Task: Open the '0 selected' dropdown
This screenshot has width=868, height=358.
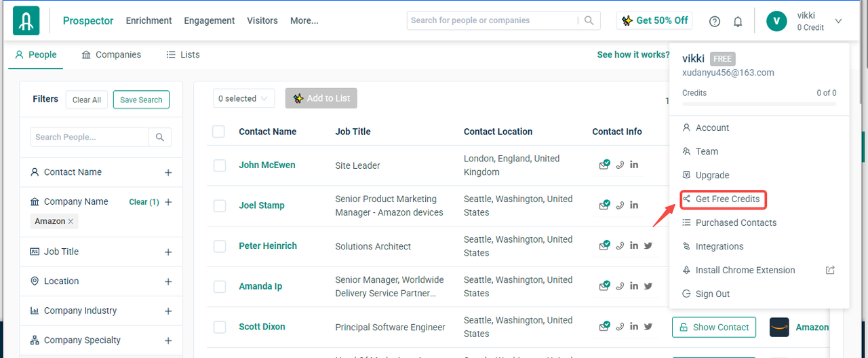Action: [243, 98]
